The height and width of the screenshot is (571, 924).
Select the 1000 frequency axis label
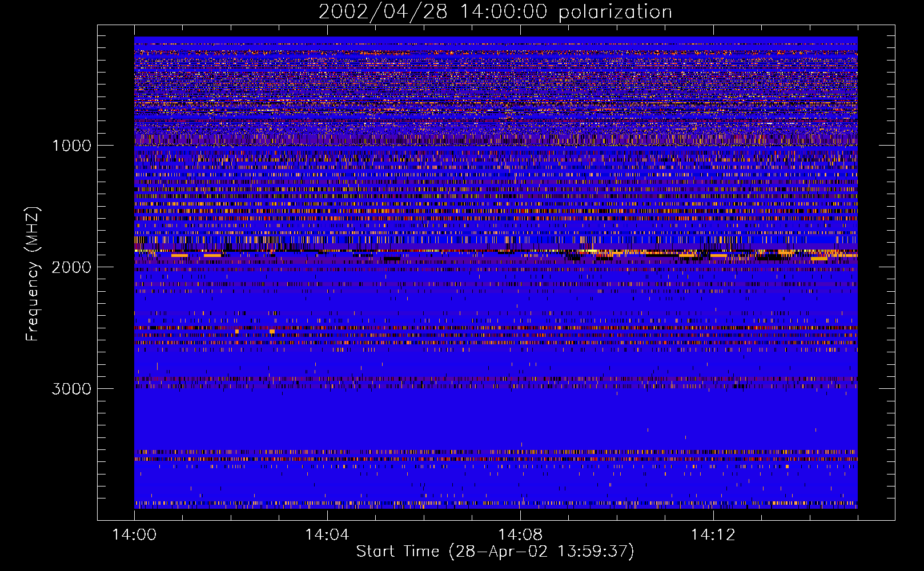72,145
